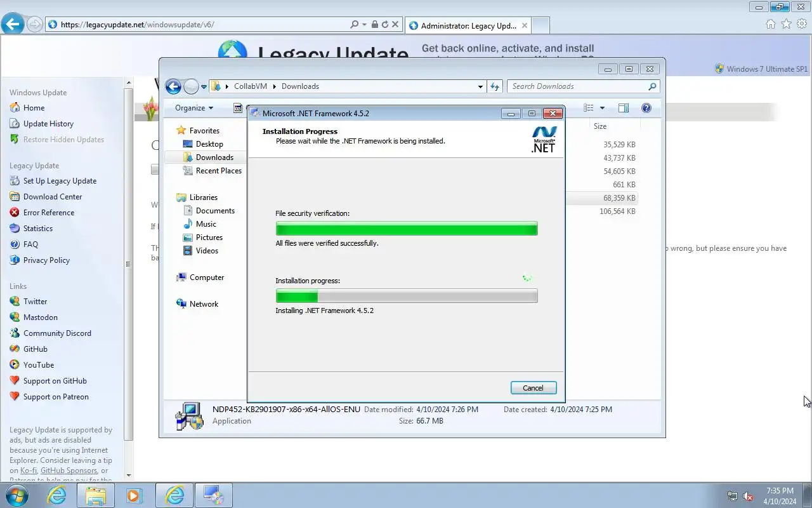The height and width of the screenshot is (508, 812).
Task: Stop loading the page in IE
Action: pyautogui.click(x=395, y=25)
